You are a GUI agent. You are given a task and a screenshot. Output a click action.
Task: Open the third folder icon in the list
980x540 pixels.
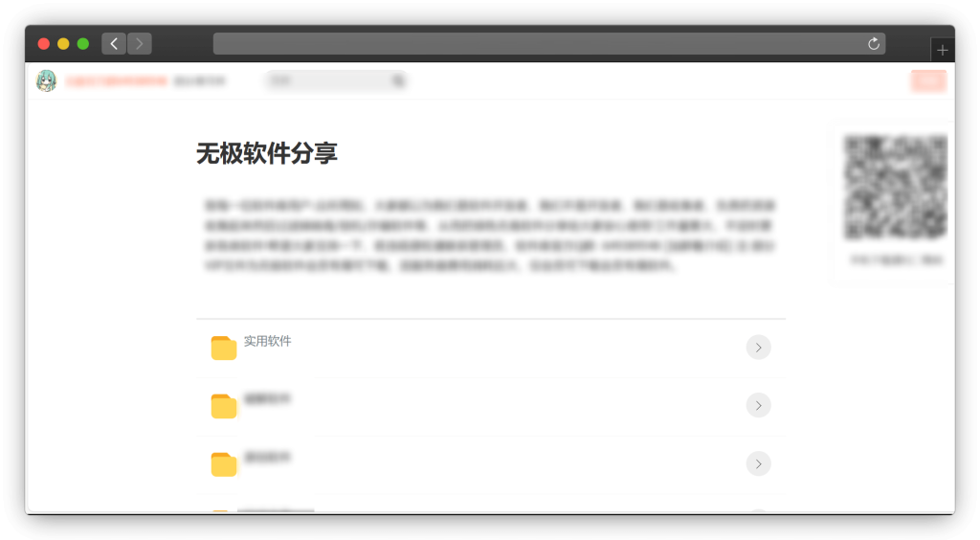tap(224, 463)
